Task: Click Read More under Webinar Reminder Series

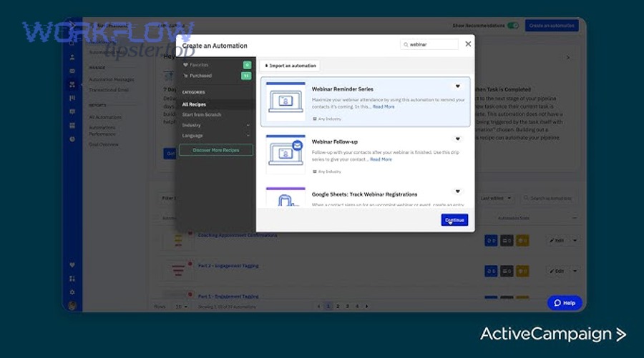Action: [384, 106]
